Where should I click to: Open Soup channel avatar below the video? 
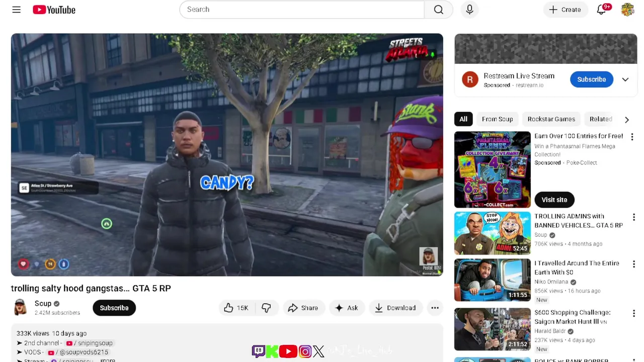tap(21, 307)
